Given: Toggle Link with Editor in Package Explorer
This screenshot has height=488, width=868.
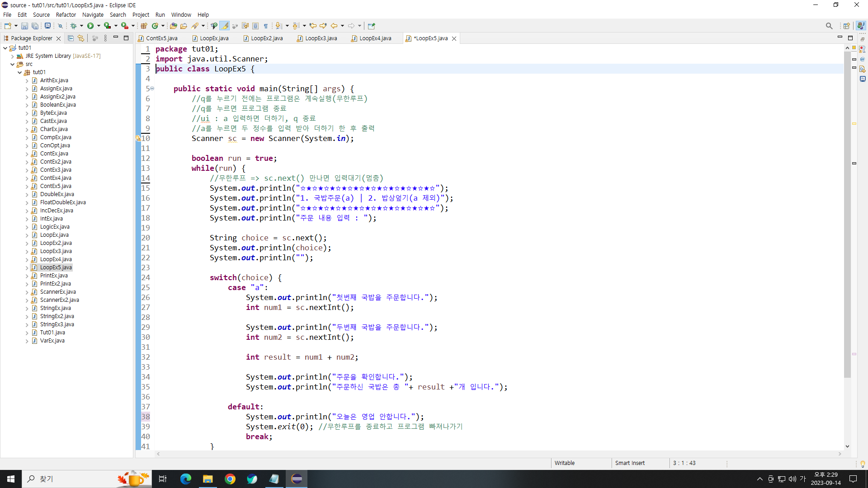Looking at the screenshot, I should click(x=80, y=38).
